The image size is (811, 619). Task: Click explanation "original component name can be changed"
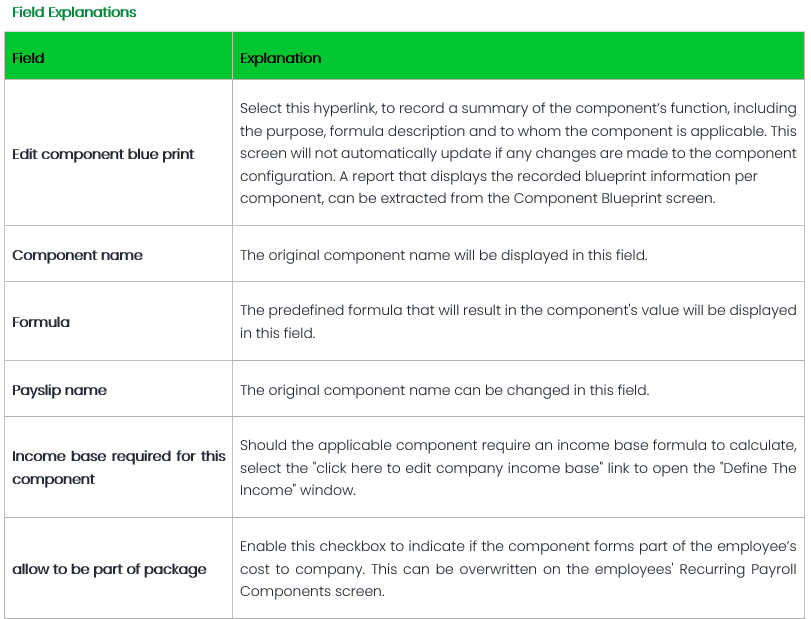click(445, 390)
